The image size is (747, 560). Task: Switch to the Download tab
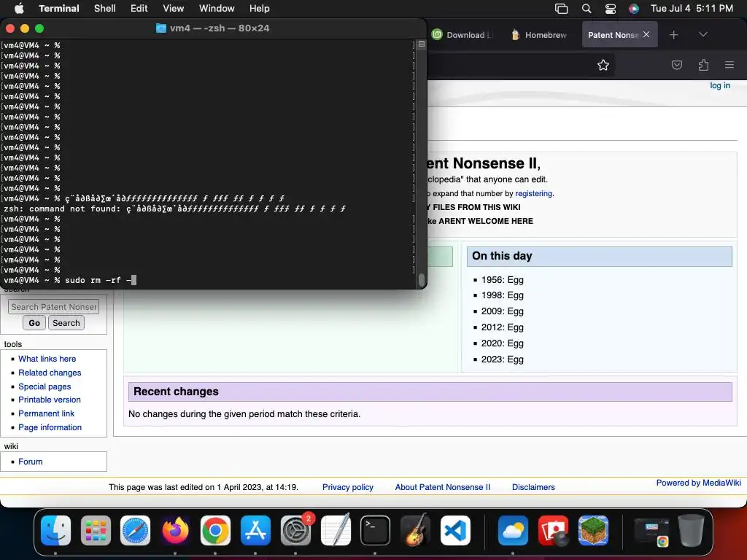pyautogui.click(x=462, y=35)
